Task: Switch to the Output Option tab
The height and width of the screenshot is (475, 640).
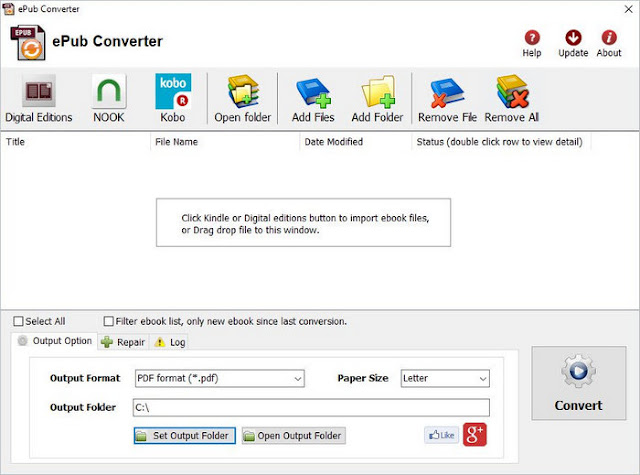Action: pos(55,341)
